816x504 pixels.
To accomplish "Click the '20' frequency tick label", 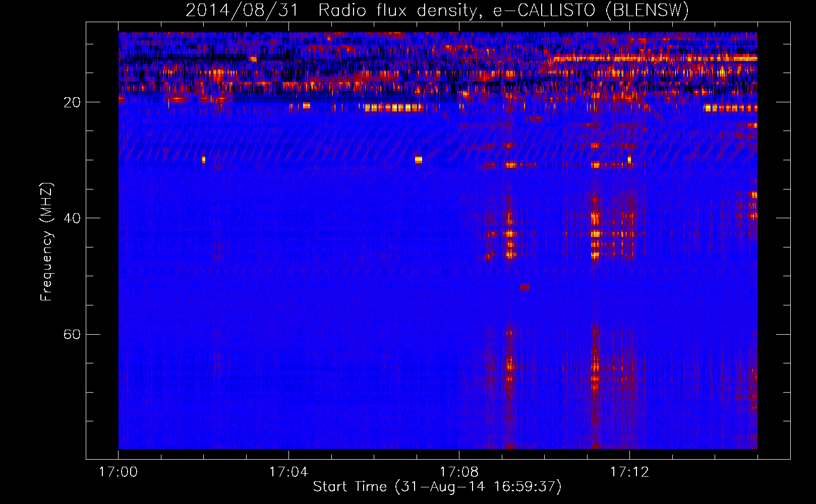I will coord(72,102).
